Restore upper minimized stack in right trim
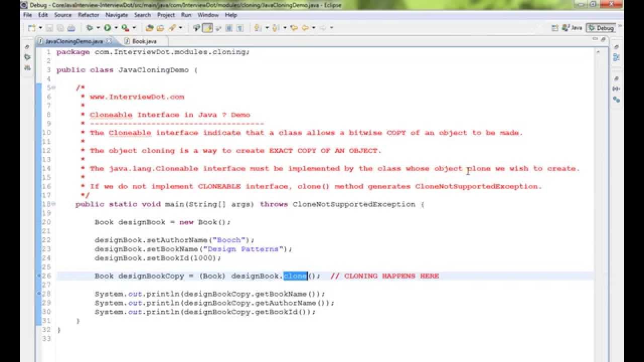The image size is (644, 362). (616, 47)
